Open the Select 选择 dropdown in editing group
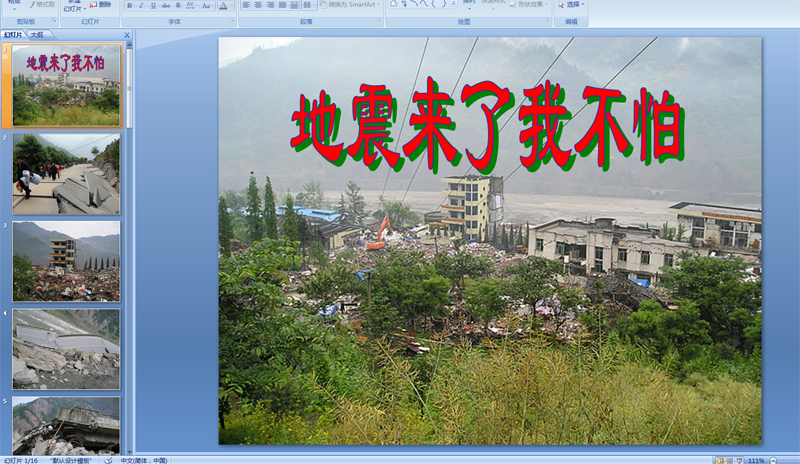Viewport: 800px width, 464px height. 571,4
